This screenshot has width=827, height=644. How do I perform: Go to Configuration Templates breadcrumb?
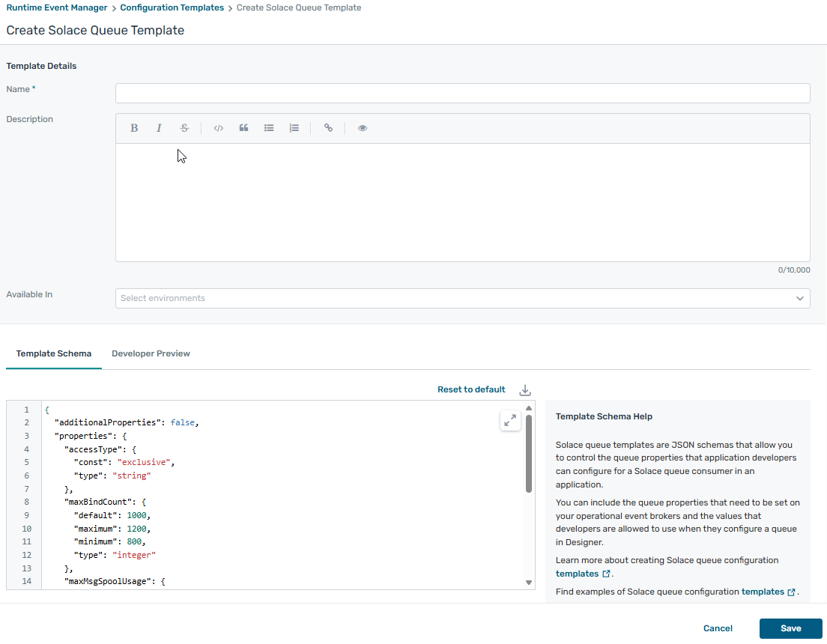coord(172,7)
